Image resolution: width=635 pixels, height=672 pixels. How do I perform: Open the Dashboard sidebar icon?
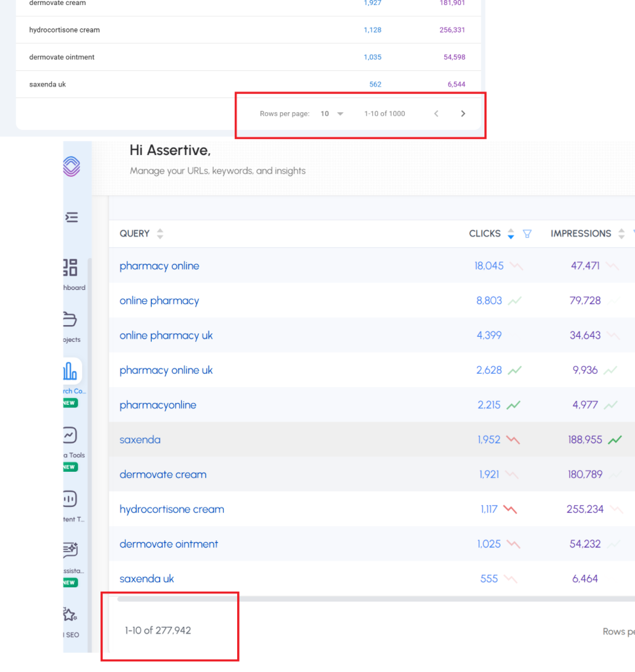coord(70,268)
